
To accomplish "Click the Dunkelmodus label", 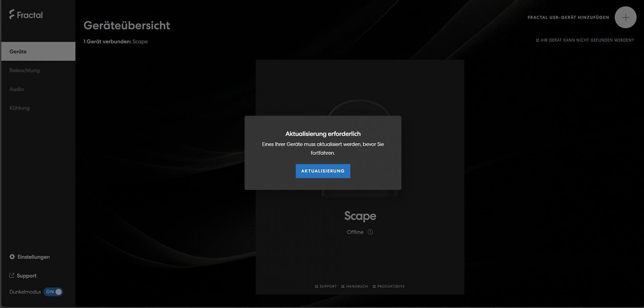I will click(x=25, y=292).
